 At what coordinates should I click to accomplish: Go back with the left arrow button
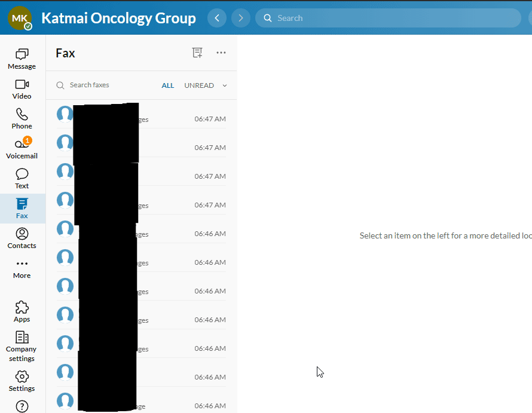click(217, 18)
